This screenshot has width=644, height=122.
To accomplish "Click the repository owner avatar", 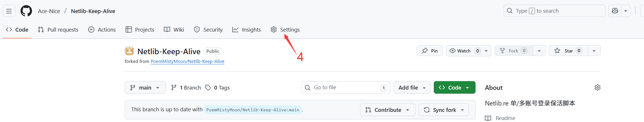I will 129,51.
